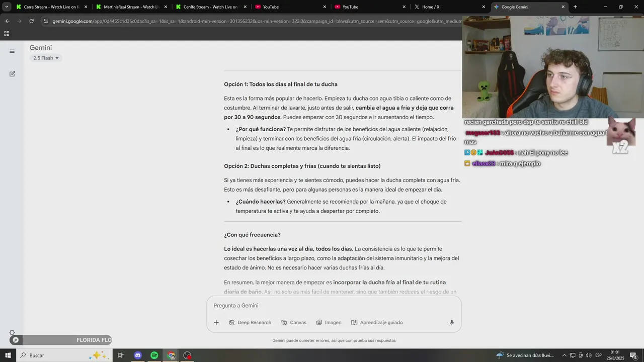The image size is (644, 362).
Task: Switch to the MartinIsReal Stream tab
Action: click(x=131, y=7)
